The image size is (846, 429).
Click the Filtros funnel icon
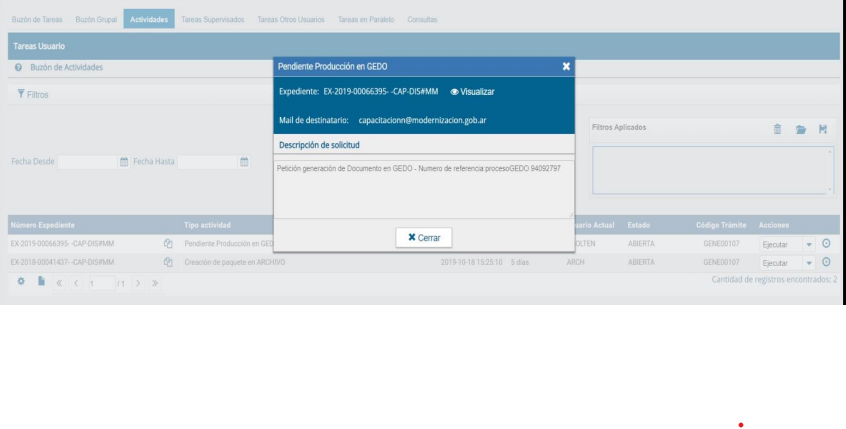(x=21, y=94)
